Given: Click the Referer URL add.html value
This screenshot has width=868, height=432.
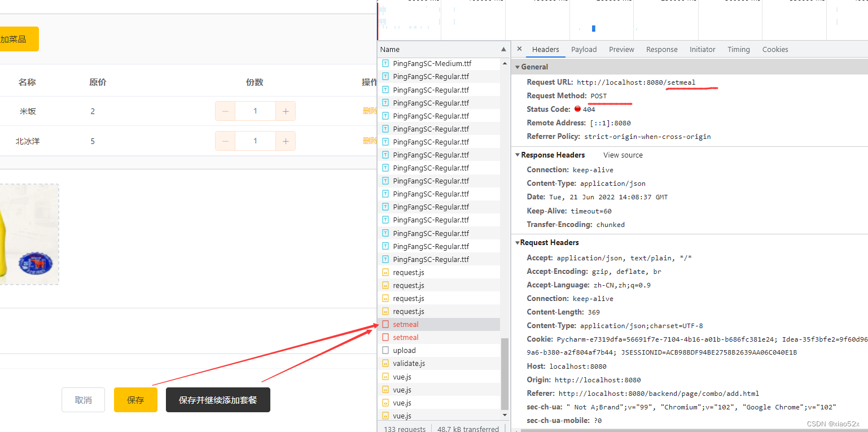Looking at the screenshot, I should pos(659,394).
